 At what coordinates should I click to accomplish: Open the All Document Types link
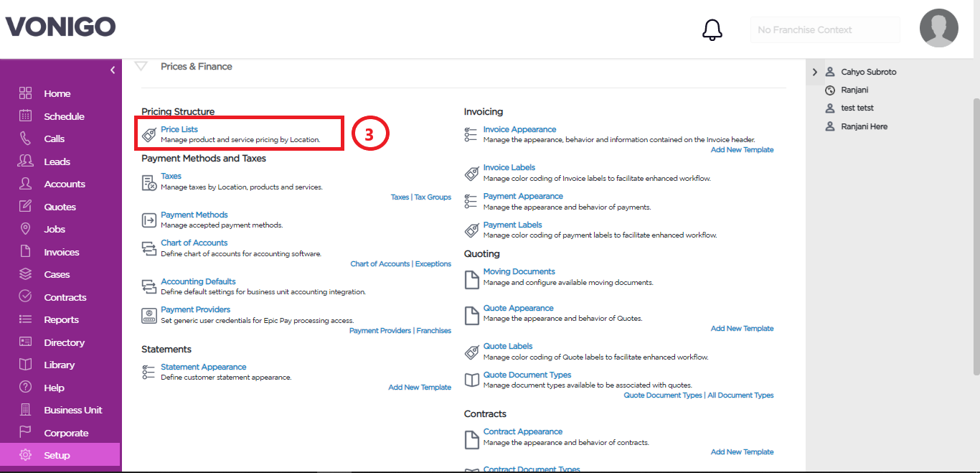point(740,395)
